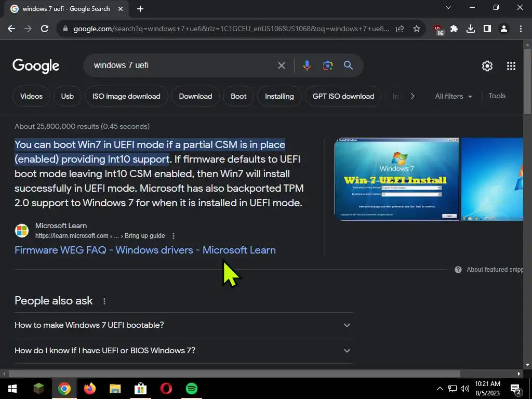Open the share page icon in the address bar
Viewport: 532px width, 399px height.
coord(400,29)
